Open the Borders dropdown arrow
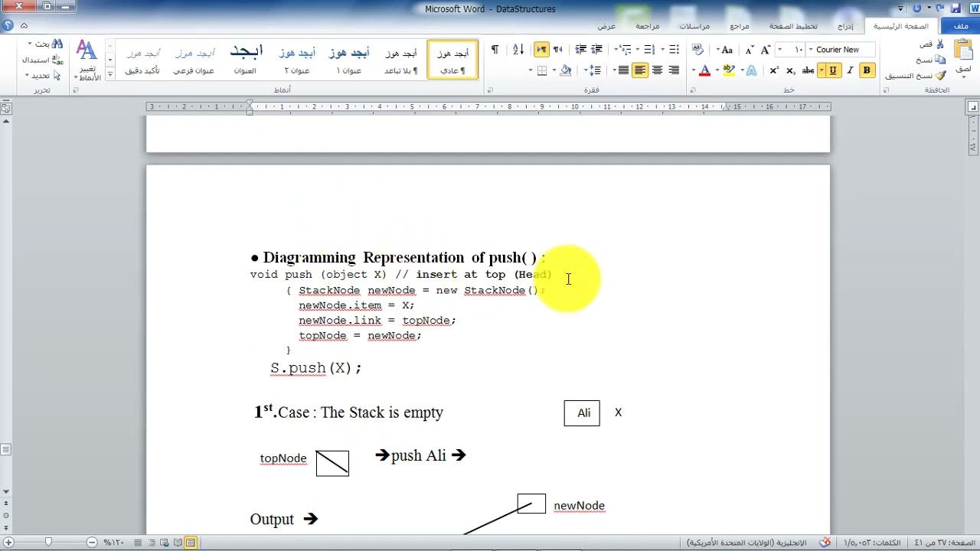 coord(531,70)
